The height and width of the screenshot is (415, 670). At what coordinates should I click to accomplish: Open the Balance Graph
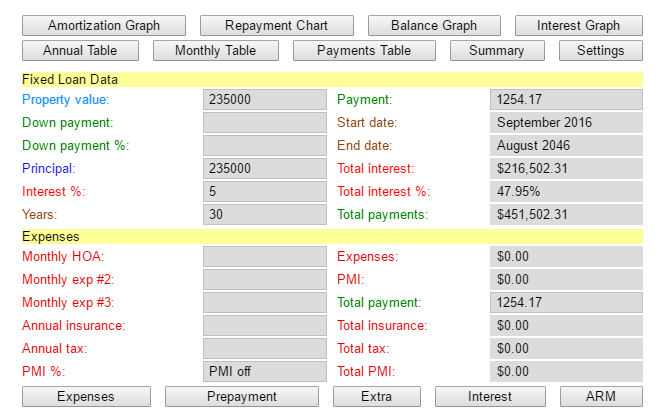coord(433,26)
